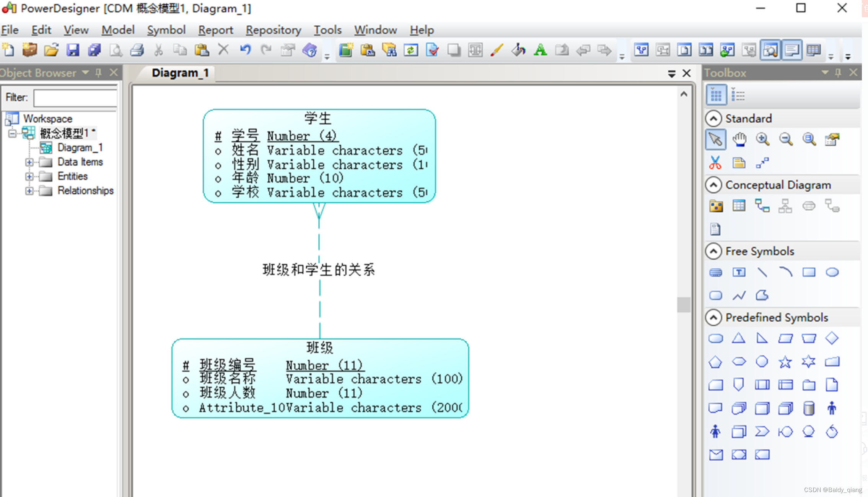
Task: Select the Diagram_1 tab
Action: (180, 73)
